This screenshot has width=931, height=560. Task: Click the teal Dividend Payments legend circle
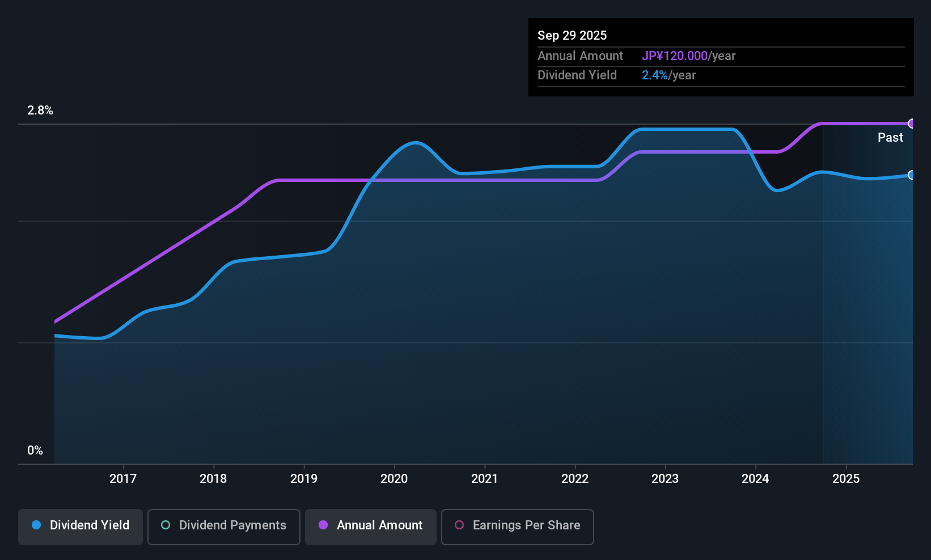pos(166,525)
